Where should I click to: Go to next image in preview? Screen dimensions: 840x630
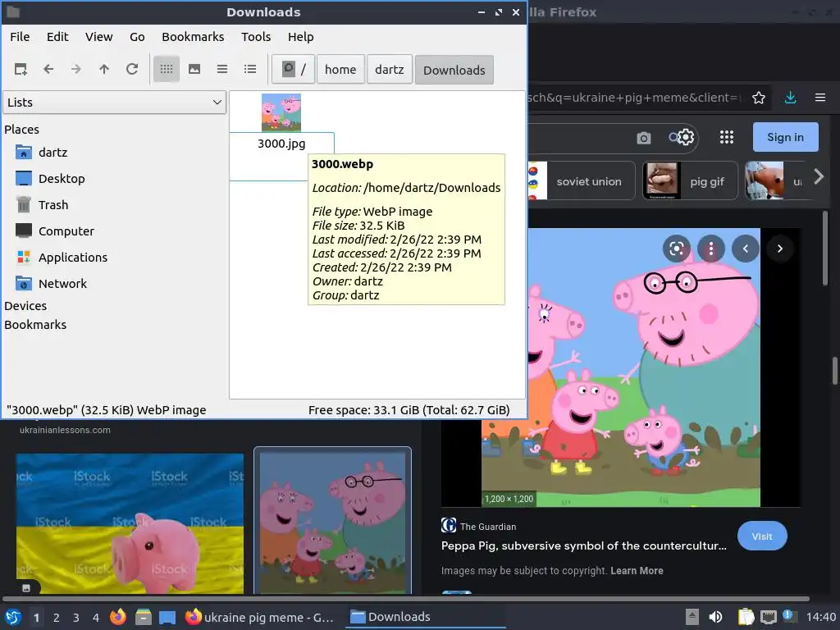pos(779,249)
